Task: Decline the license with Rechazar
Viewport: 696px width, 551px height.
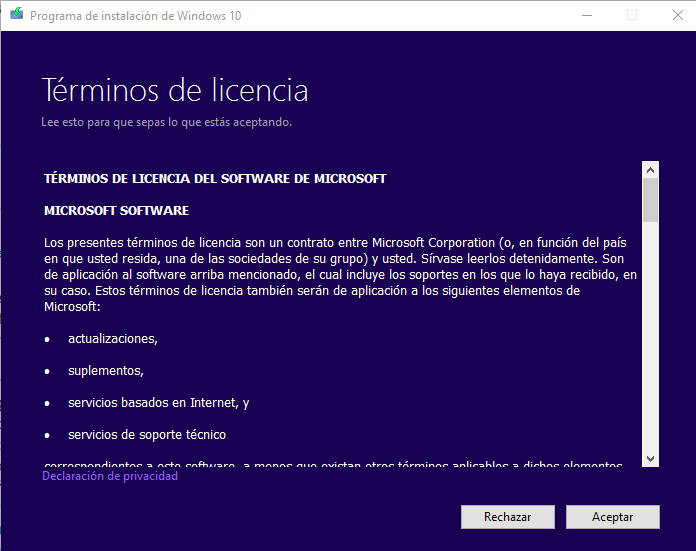Action: pyautogui.click(x=508, y=517)
